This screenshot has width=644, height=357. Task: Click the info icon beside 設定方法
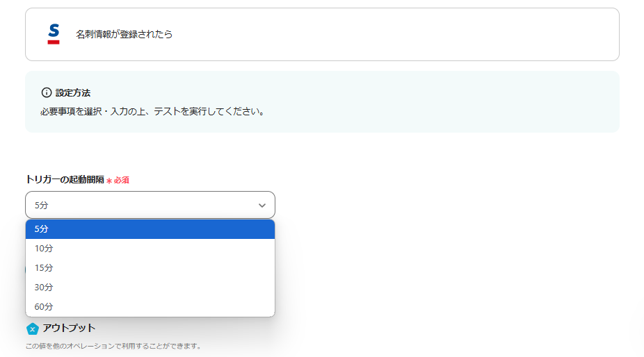(x=47, y=93)
